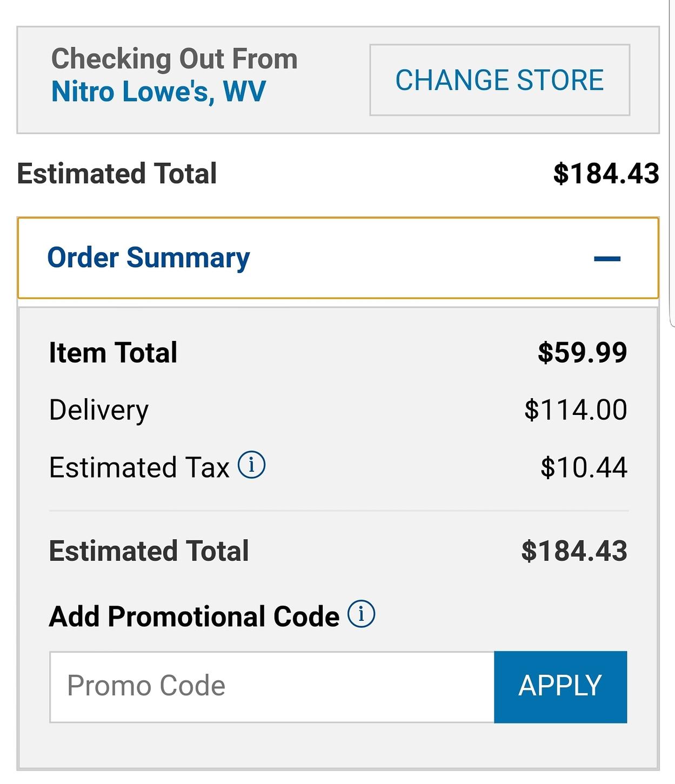
Task: Click the $59.99 item total amount
Action: pos(582,352)
